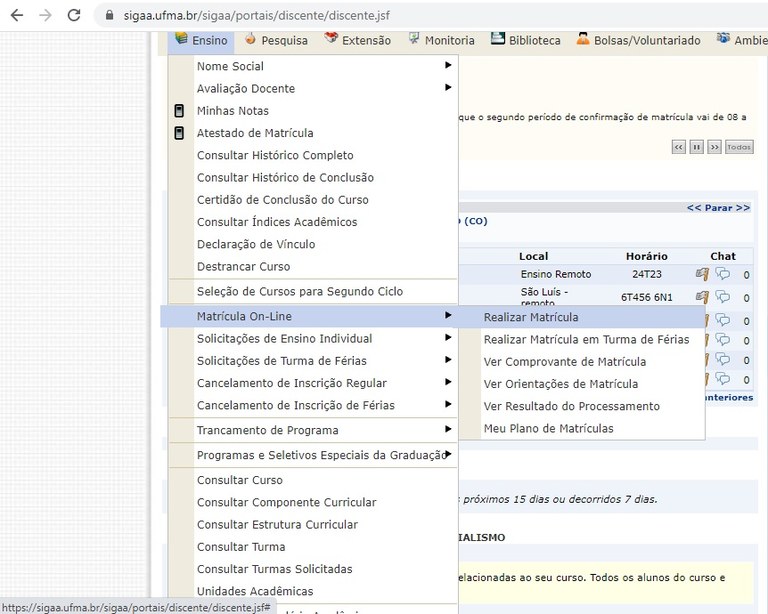
Task: Click the << Parar >> link
Action: 717,208
